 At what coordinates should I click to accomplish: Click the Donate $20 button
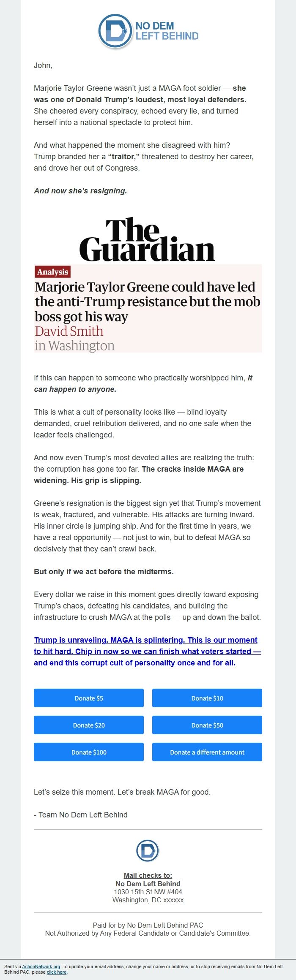click(88, 725)
